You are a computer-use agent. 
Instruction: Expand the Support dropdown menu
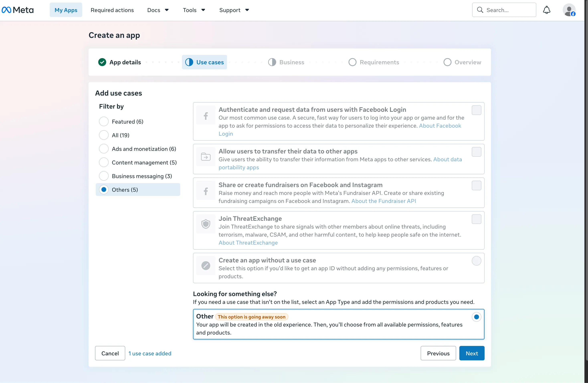tap(234, 10)
